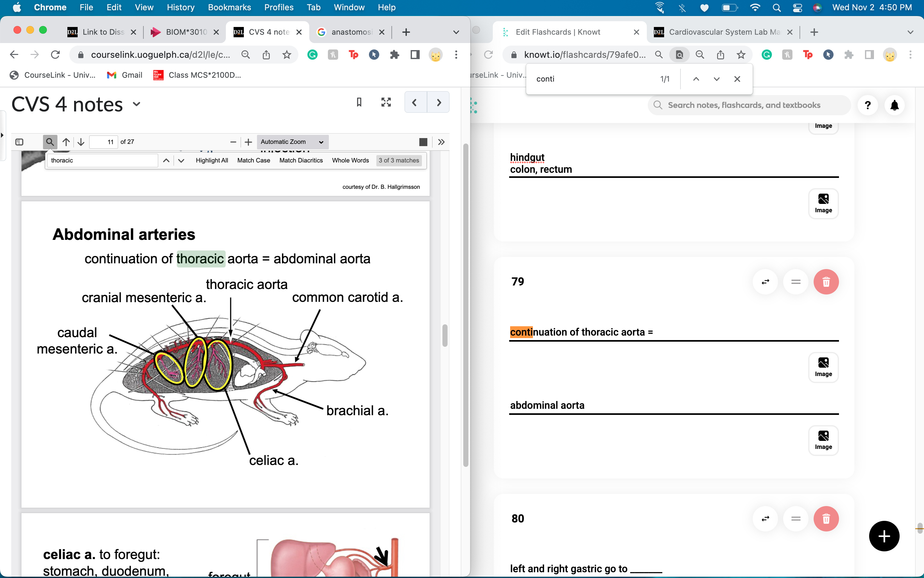Open tab search chevron in left window
924x578 pixels.
point(456,32)
